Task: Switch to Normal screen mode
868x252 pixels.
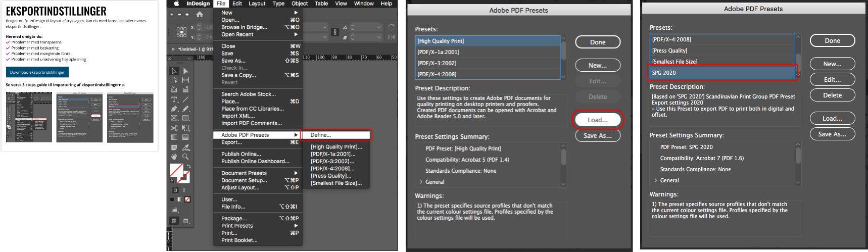Action: (x=174, y=221)
